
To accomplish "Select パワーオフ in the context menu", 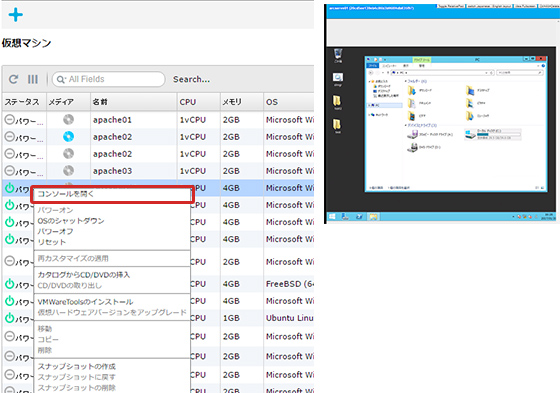I will 55,231.
